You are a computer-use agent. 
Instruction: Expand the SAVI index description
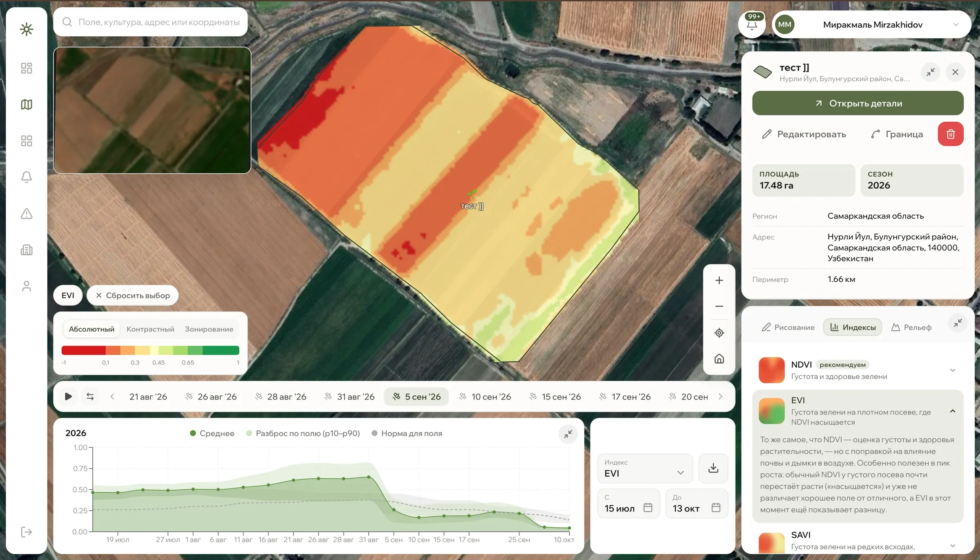[953, 546]
